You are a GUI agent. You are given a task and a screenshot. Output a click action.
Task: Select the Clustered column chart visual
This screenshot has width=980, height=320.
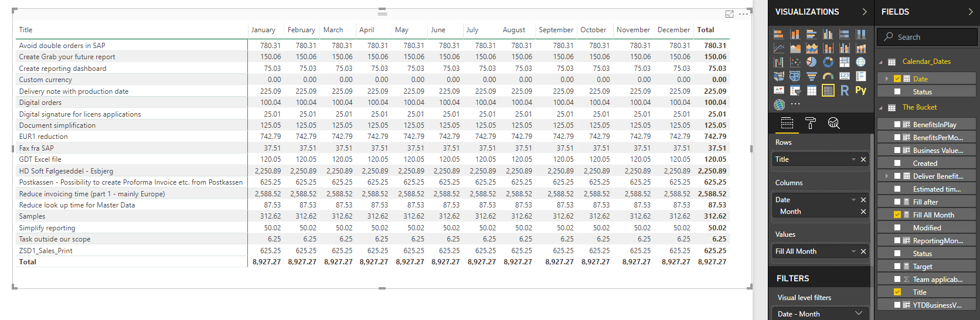pyautogui.click(x=828, y=34)
